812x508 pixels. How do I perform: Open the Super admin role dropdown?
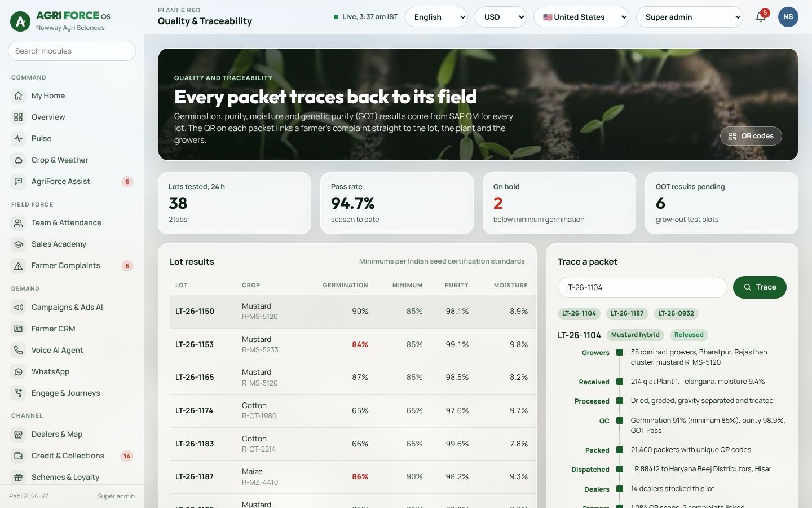coord(690,17)
